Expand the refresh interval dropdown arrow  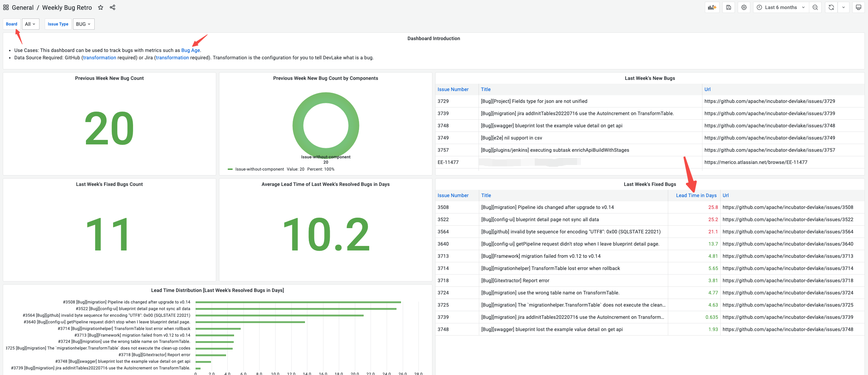[x=844, y=7]
